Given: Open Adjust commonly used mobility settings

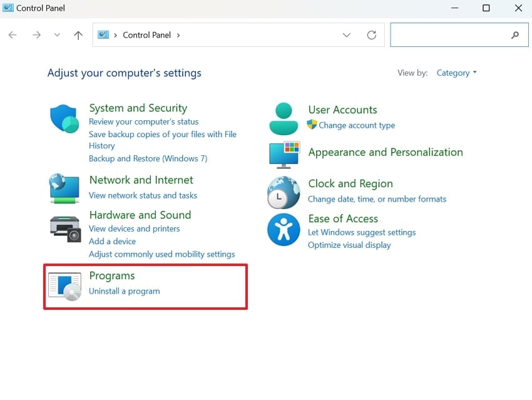Looking at the screenshot, I should click(162, 254).
